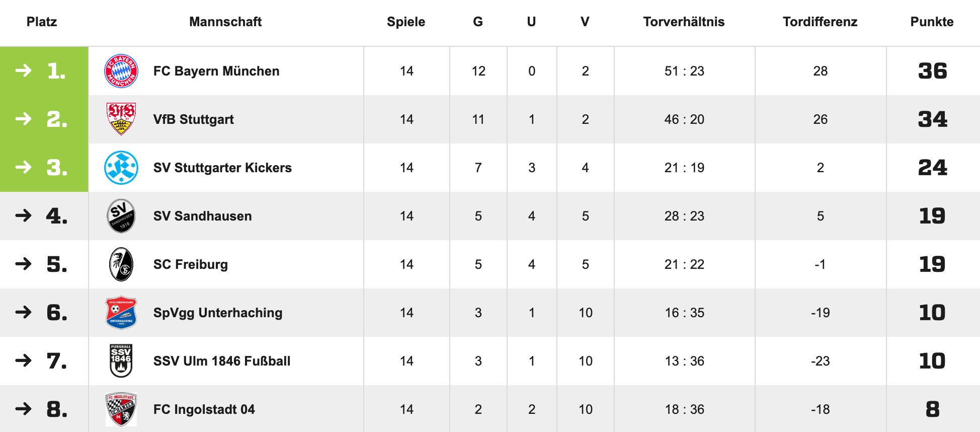Click the Spiele column header
The image size is (980, 432).
405,22
